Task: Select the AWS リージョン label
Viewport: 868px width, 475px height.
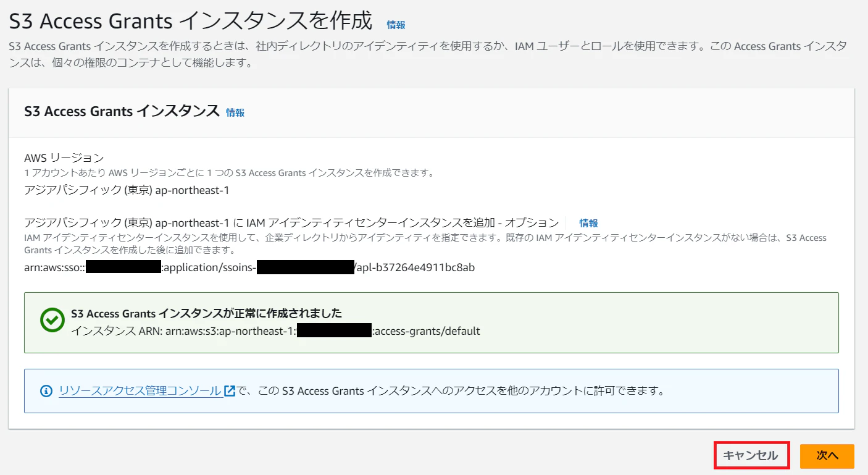Action: pyautogui.click(x=64, y=158)
